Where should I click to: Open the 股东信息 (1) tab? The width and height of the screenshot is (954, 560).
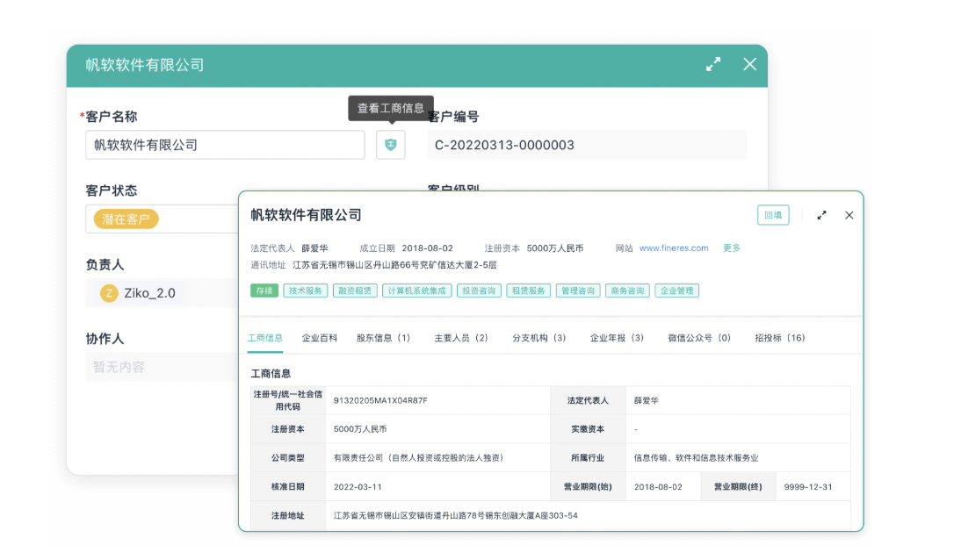coord(383,338)
